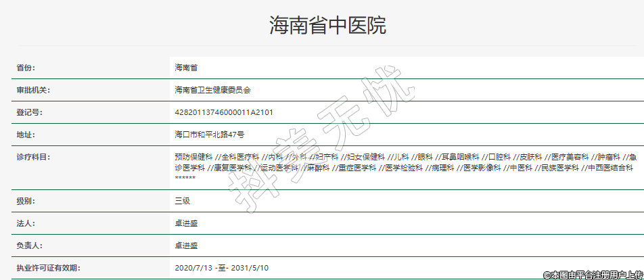Click 卓进盛 in the 负责人 row

pyautogui.click(x=186, y=246)
